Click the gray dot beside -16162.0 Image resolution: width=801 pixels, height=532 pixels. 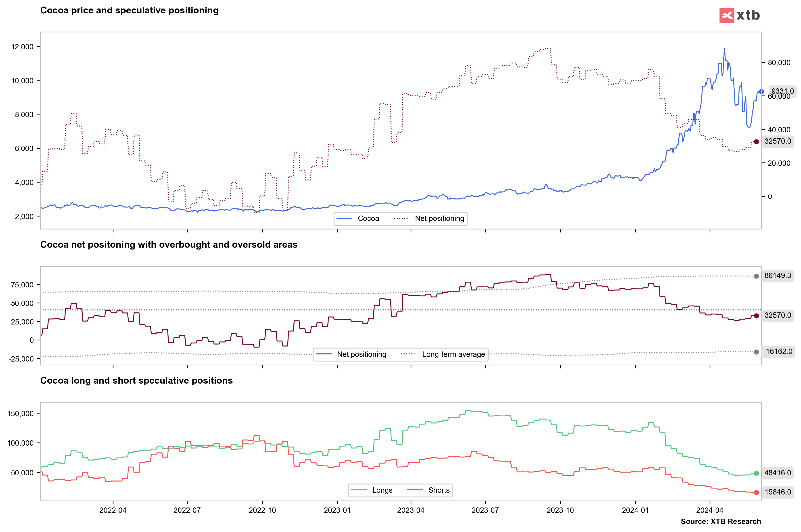pos(756,352)
